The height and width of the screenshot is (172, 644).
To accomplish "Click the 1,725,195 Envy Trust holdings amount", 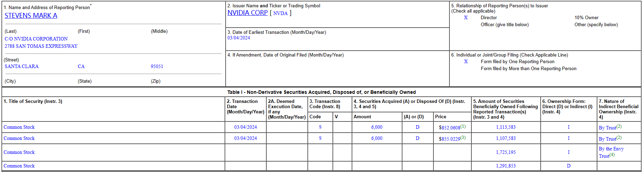I will point(505,152).
